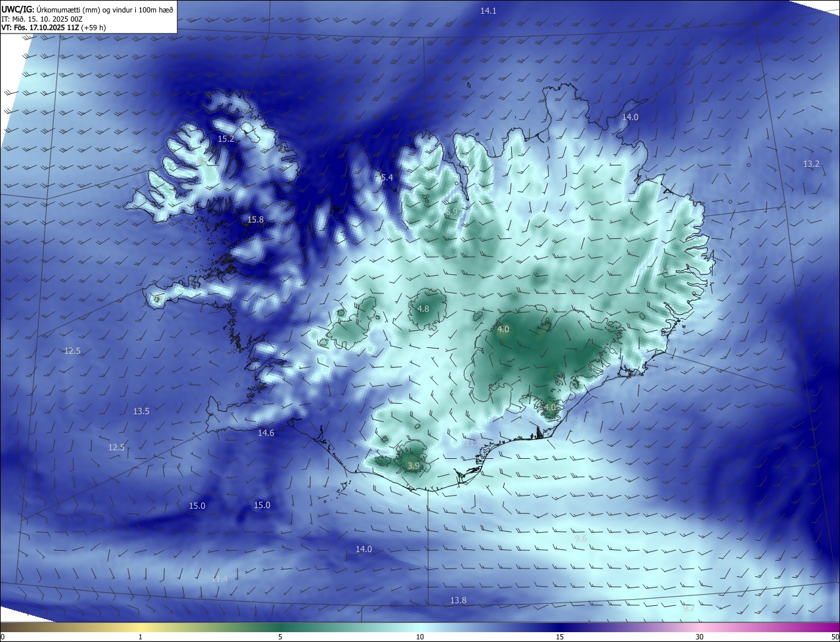This screenshot has height=642, width=840.
Task: Click the 5.9 value label
Action: tap(453, 211)
